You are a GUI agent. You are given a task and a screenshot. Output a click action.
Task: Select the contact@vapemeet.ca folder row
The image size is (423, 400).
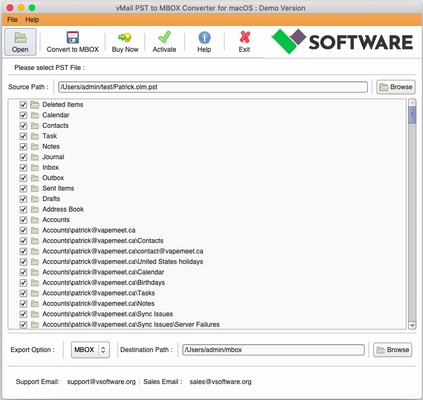tap(123, 251)
